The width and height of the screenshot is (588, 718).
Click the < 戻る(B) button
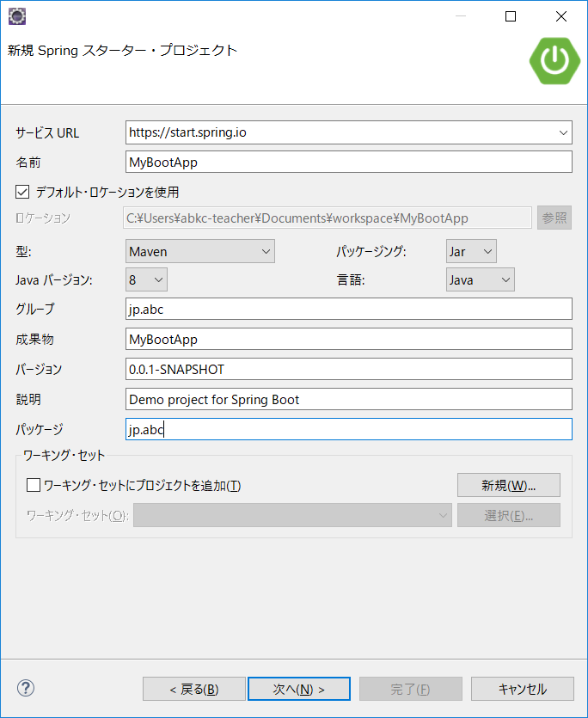[194, 689]
